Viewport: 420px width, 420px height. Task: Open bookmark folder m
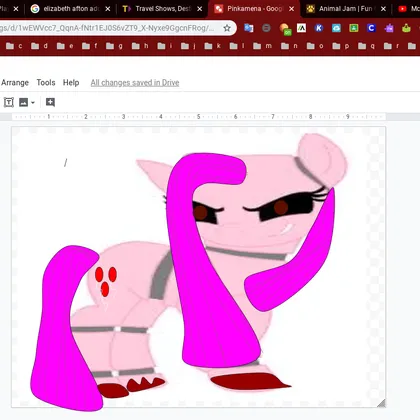tap(263, 46)
